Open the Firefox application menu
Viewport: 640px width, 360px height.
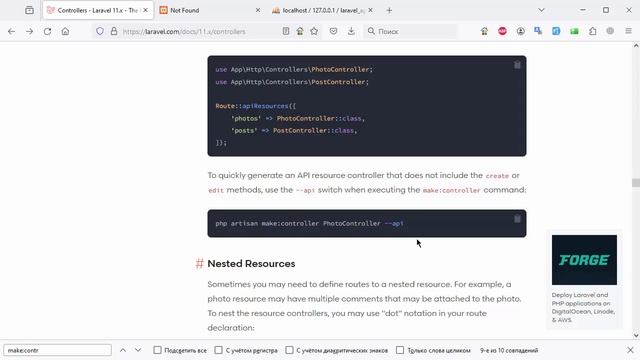[x=629, y=31]
